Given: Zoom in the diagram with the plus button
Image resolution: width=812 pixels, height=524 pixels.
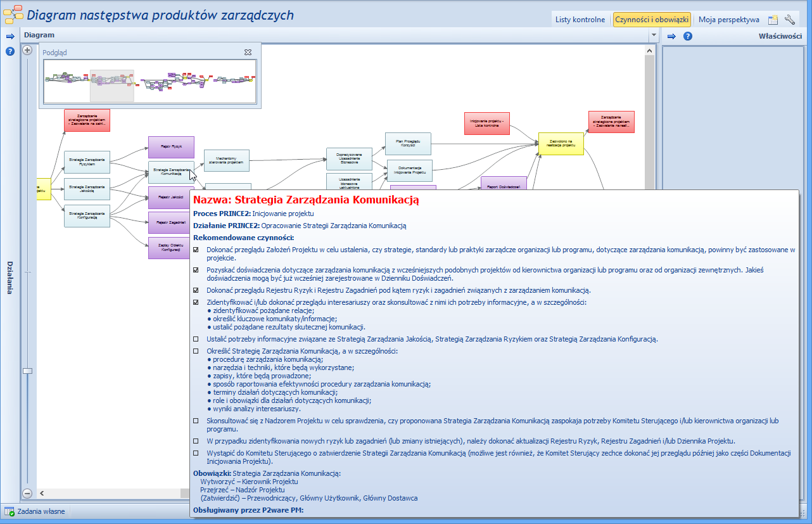Looking at the screenshot, I should pyautogui.click(x=27, y=51).
